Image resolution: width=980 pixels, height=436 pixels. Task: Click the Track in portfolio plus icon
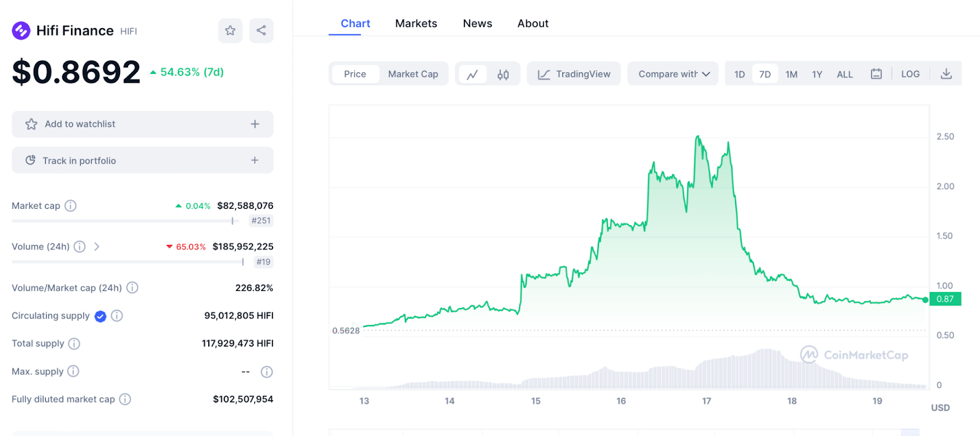tap(255, 160)
